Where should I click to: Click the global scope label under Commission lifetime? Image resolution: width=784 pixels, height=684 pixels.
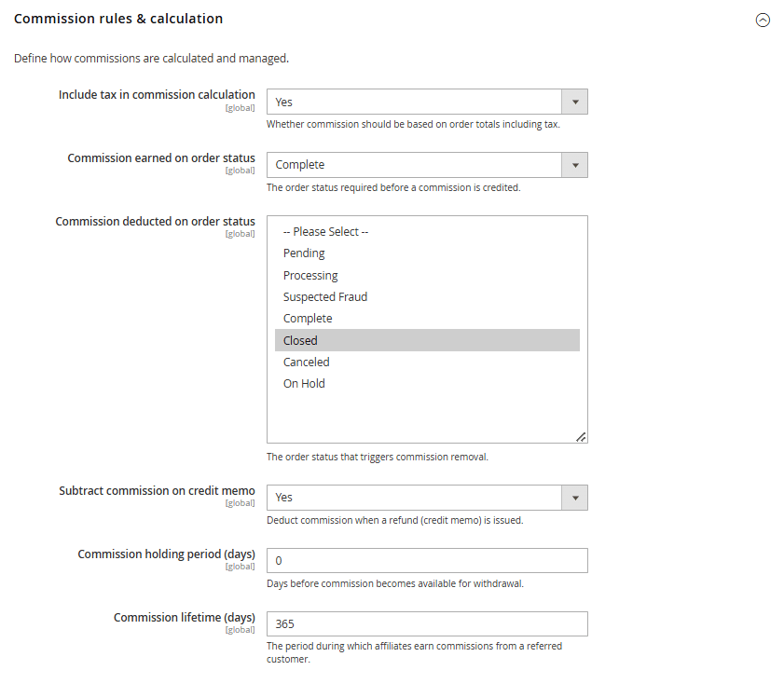[x=240, y=629]
